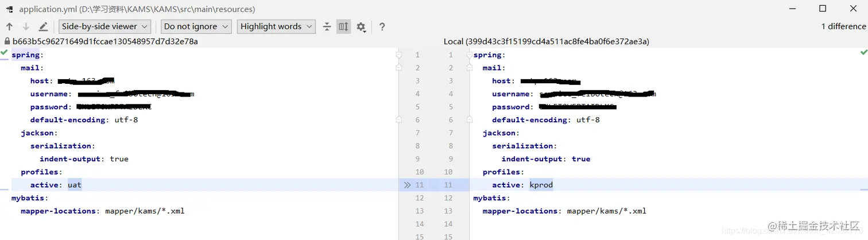This screenshot has height=240, width=868.
Task: Click the green checkmark at the Local pane edge
Action: [x=863, y=52]
